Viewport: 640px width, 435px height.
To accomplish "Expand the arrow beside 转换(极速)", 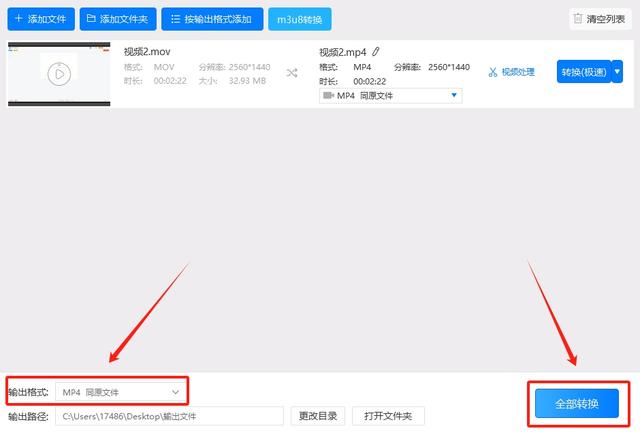I will (617, 72).
